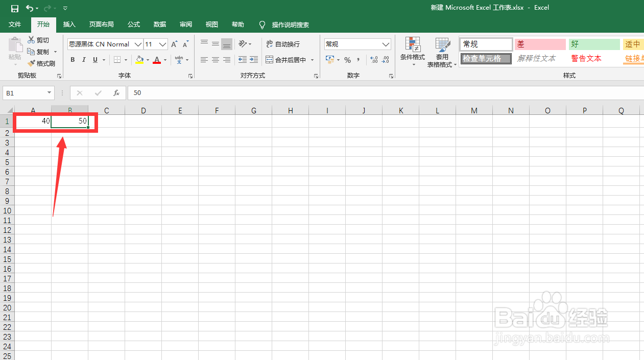Screen dimensions: 644x360
Task: Open the 剪贴板 group dialog launcher
Action: click(59, 76)
